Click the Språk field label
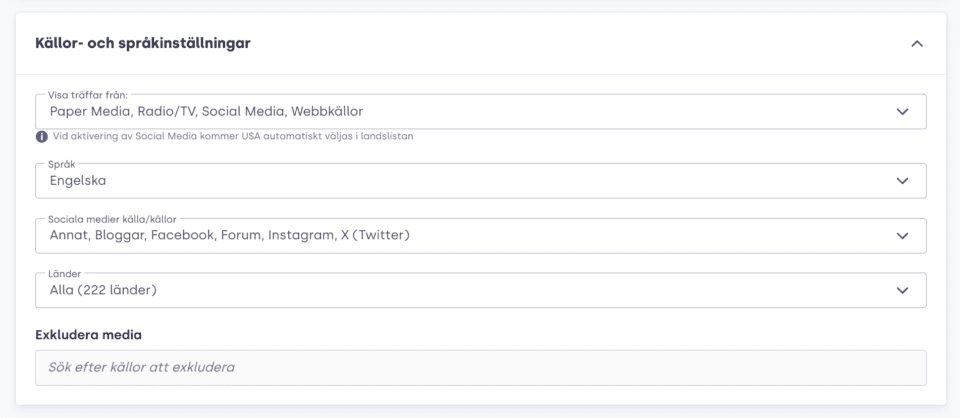 coord(62,165)
